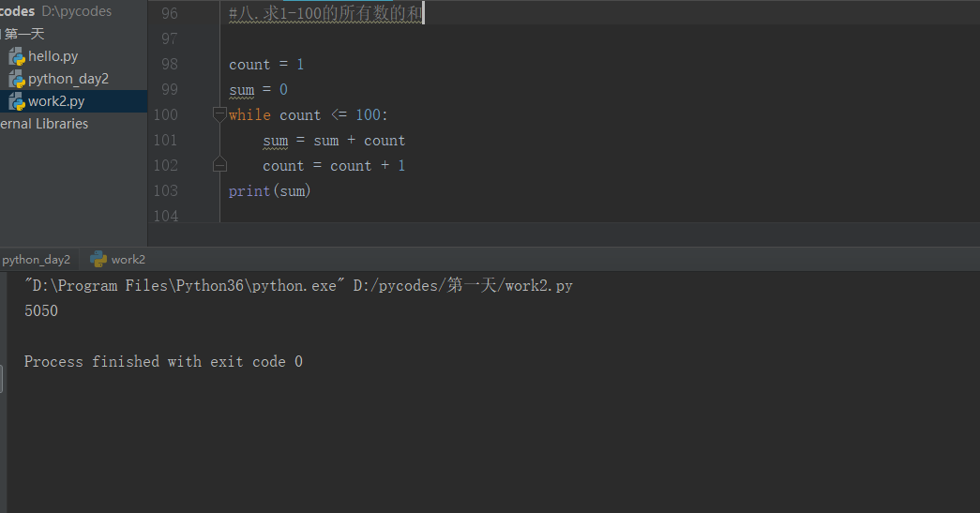Place cursor in comment on line 96
Screen dimensions: 980x513
pyautogui.click(x=325, y=13)
